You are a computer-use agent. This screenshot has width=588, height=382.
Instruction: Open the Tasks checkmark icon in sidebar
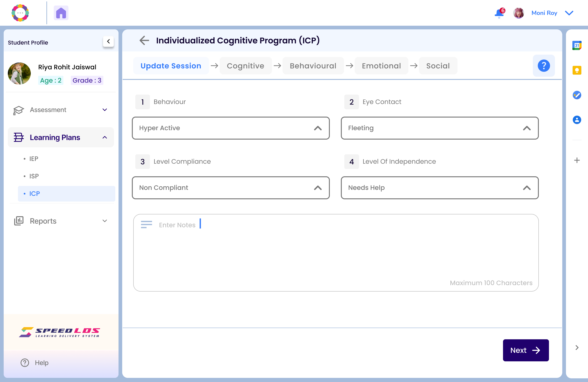577,95
